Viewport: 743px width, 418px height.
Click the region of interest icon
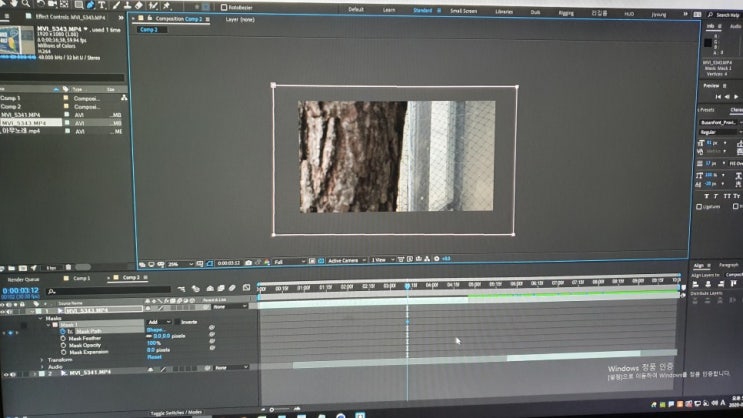click(x=312, y=261)
